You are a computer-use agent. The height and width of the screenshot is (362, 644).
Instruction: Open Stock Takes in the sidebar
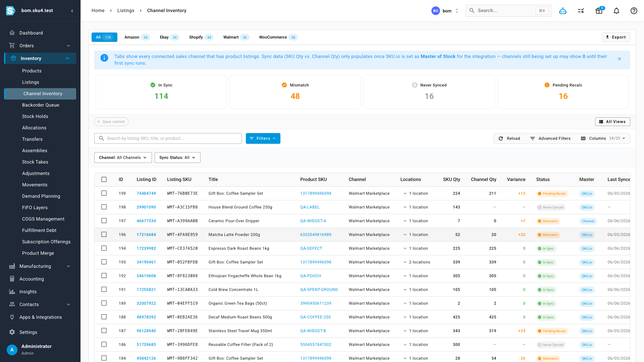click(35, 162)
